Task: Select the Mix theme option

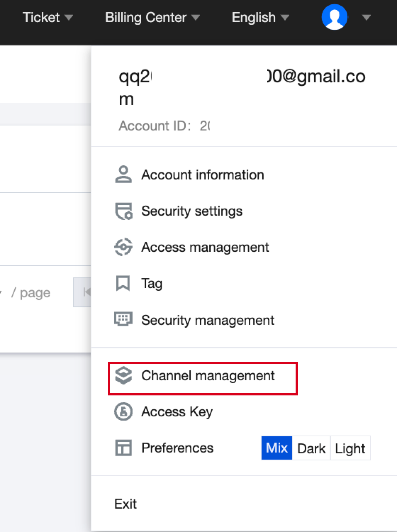Action: click(277, 448)
